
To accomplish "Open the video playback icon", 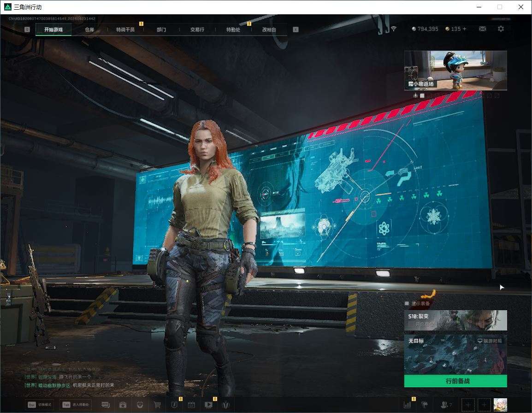I will [x=209, y=405].
